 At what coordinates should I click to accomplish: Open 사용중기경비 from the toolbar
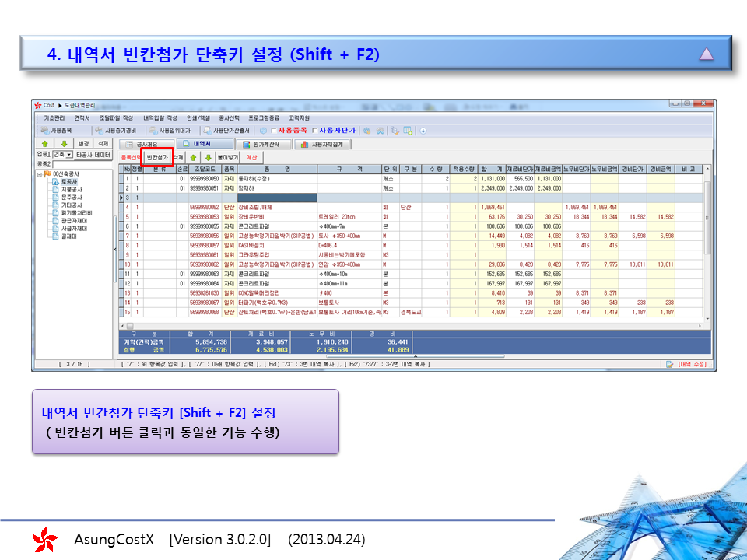[x=114, y=131]
